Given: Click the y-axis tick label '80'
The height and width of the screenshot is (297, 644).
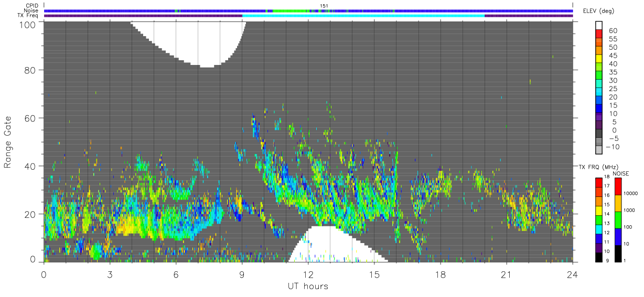Looking at the screenshot, I should (x=29, y=70).
